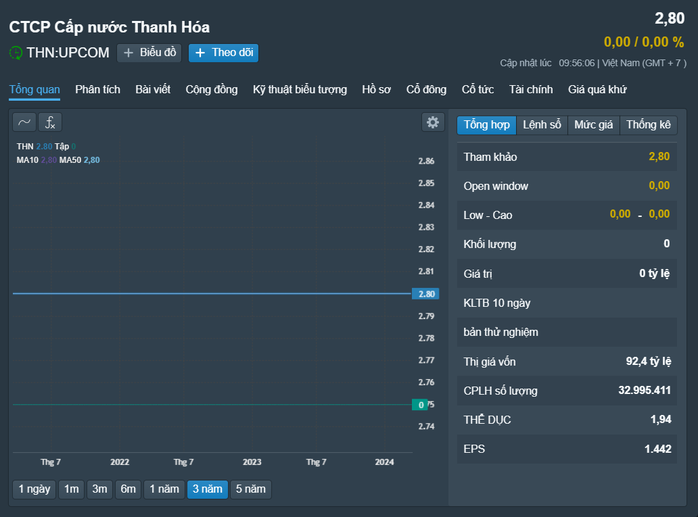The width and height of the screenshot is (698, 517).
Task: Set chart range to 1 ngày
Action: (x=34, y=489)
